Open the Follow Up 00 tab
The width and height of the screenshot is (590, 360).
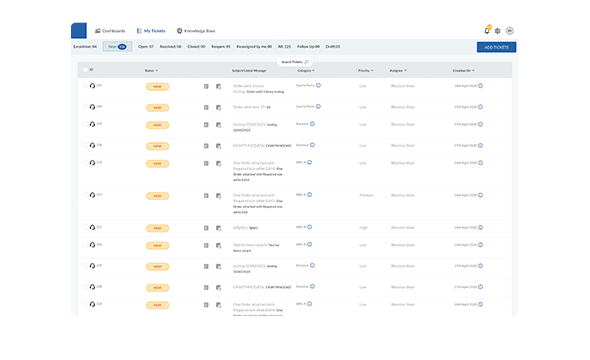[308, 47]
